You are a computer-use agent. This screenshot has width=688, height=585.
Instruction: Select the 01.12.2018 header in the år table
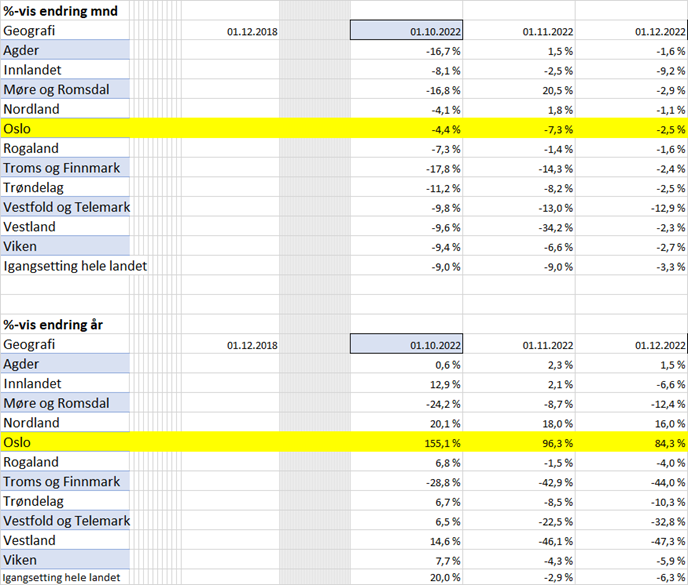point(252,345)
